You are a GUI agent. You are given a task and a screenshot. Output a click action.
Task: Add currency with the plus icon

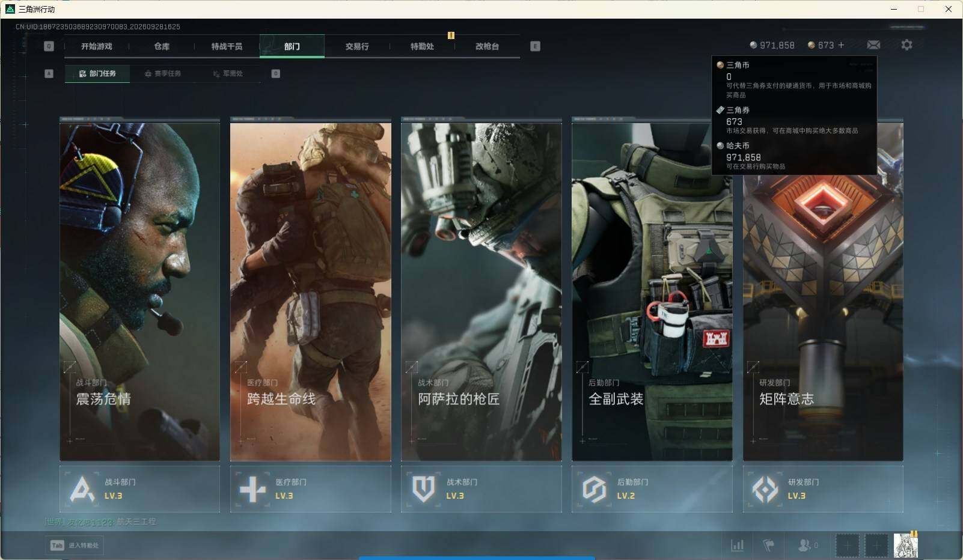[x=840, y=45]
